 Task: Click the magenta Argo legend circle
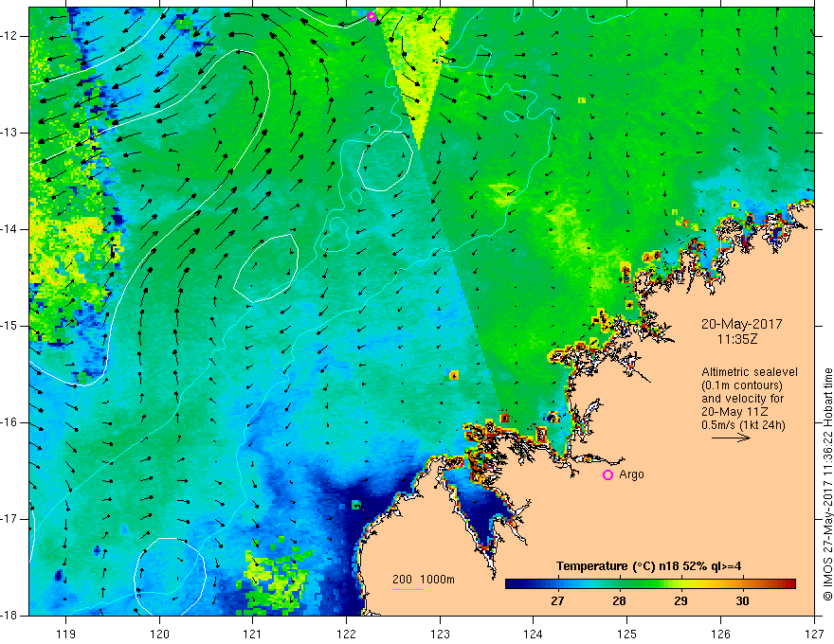(x=607, y=474)
